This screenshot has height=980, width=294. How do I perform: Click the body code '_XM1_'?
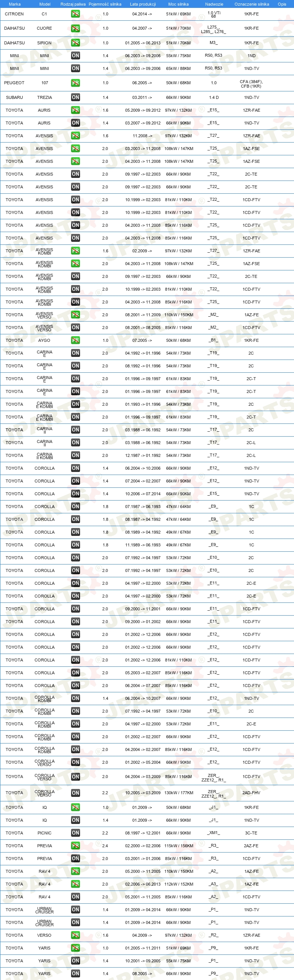(214, 833)
